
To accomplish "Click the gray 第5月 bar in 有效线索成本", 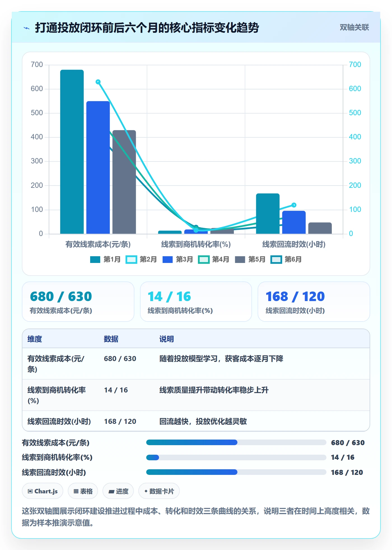I will tap(124, 182).
